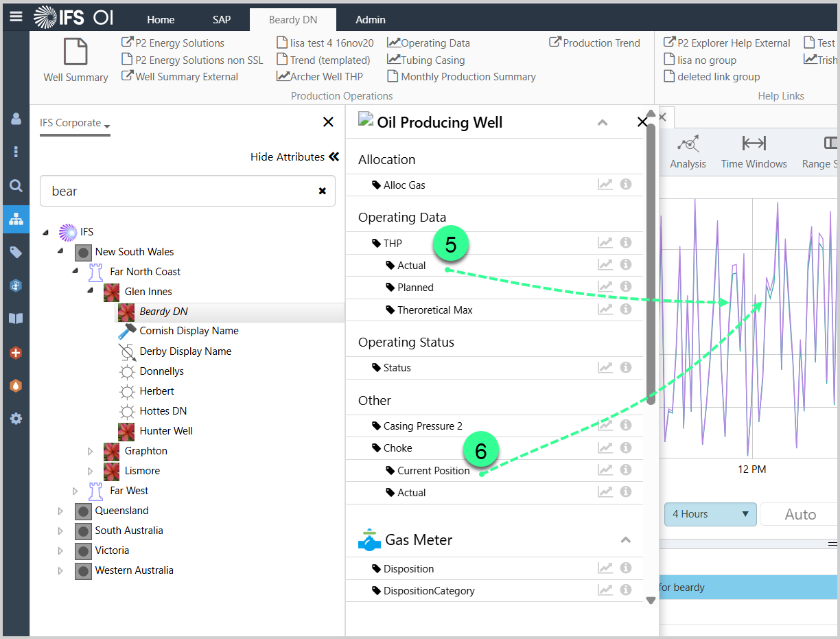The height and width of the screenshot is (639, 840).
Task: Open the Production Trend link
Action: (594, 43)
